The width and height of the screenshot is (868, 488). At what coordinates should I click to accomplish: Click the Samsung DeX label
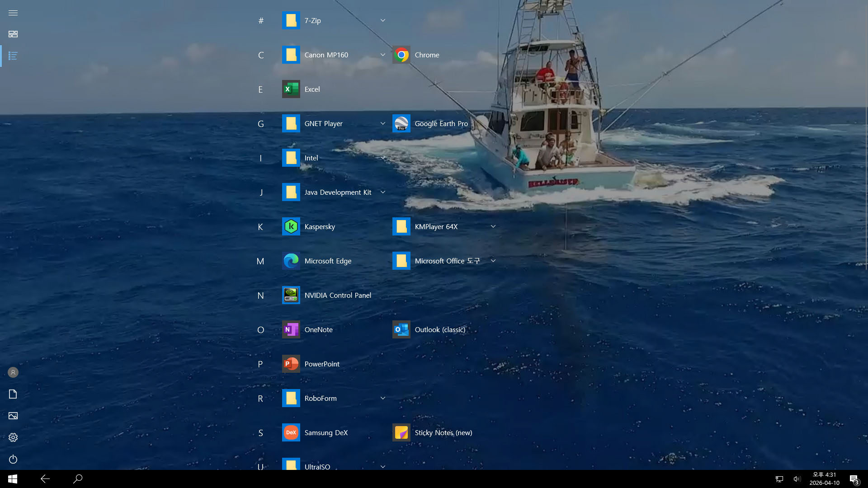click(326, 432)
